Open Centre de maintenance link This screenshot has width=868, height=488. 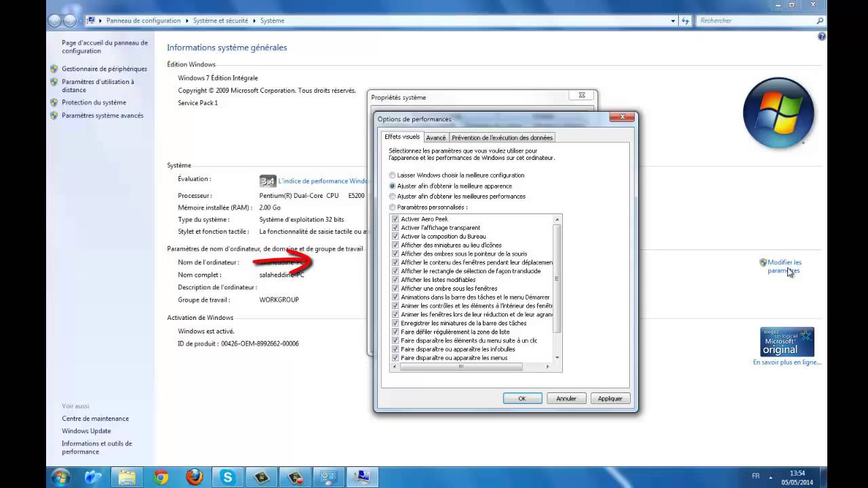[95, 419]
